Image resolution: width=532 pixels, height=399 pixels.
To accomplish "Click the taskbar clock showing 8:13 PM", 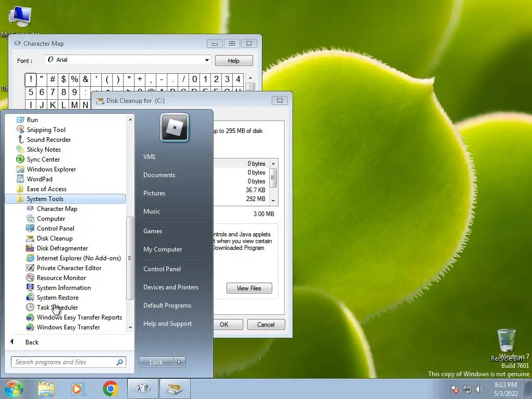I will pyautogui.click(x=506, y=389).
